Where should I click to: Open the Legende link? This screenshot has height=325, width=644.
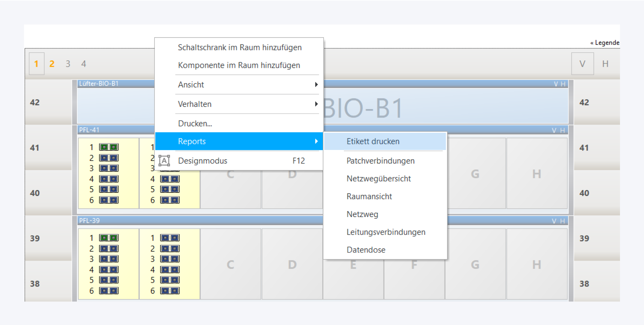pyautogui.click(x=605, y=43)
